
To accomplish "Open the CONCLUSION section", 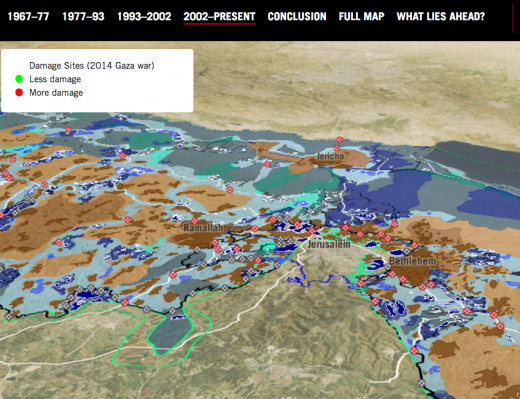I will click(297, 16).
